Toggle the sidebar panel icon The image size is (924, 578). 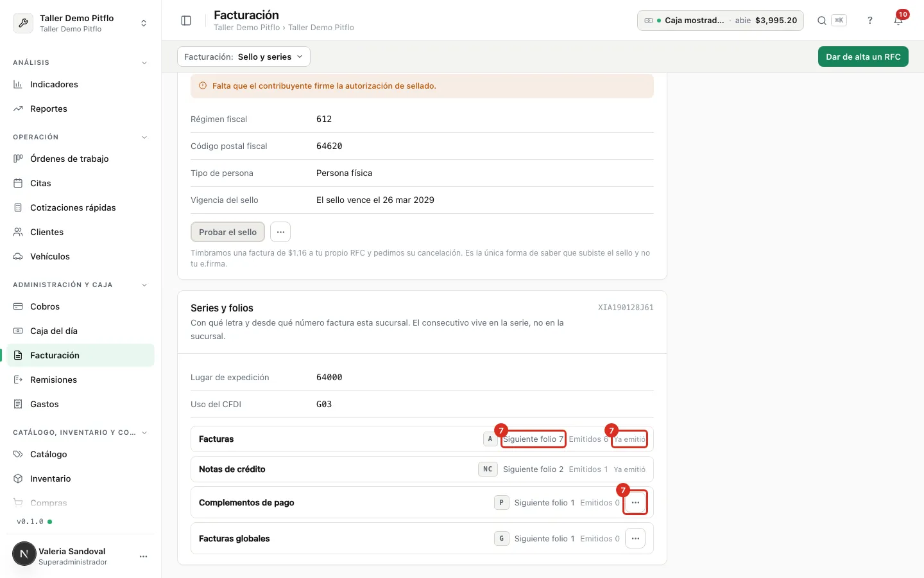(186, 21)
